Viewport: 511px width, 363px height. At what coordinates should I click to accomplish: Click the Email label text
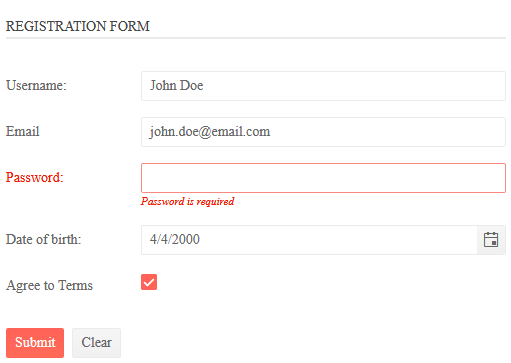[x=23, y=131]
